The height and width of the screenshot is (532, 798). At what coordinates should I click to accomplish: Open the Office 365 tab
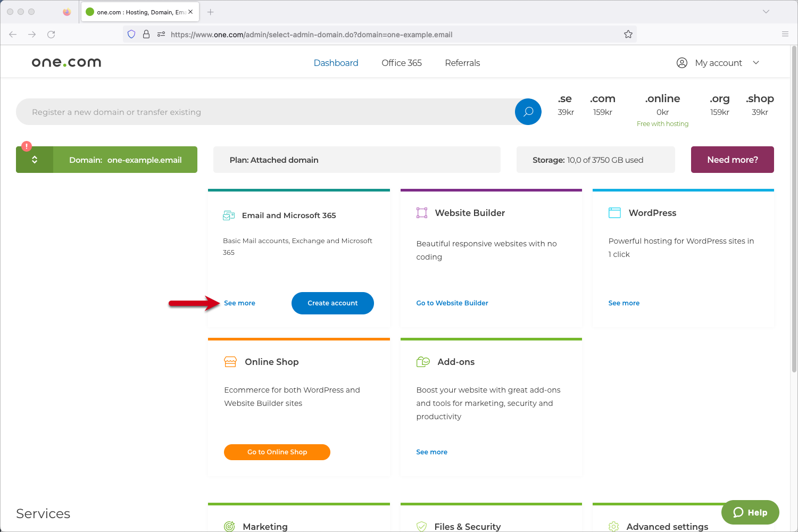click(x=402, y=63)
